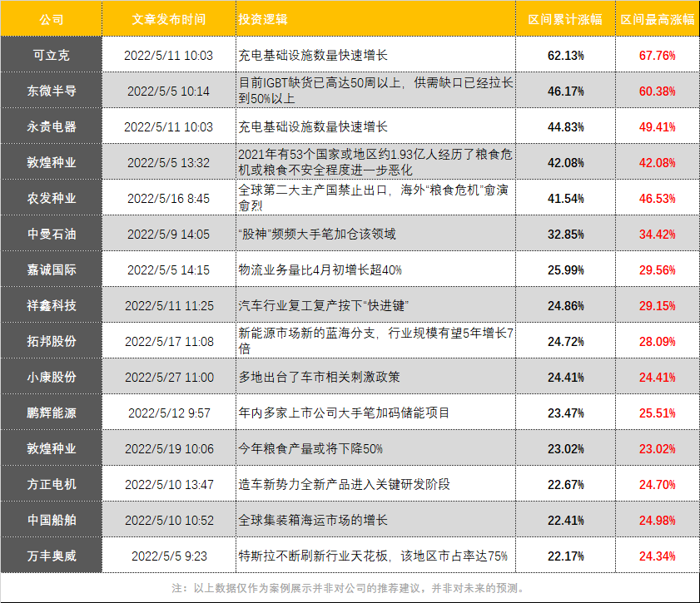The width and height of the screenshot is (700, 603).
Task: Click the 全球第二大主产国禁止出口 logic text
Action: pos(373,198)
